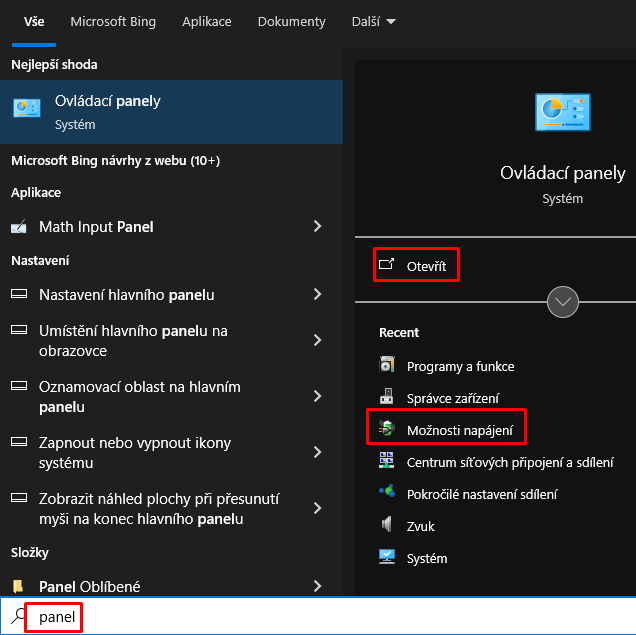
Task: Select Panel Oblíbené folder result
Action: point(171,586)
